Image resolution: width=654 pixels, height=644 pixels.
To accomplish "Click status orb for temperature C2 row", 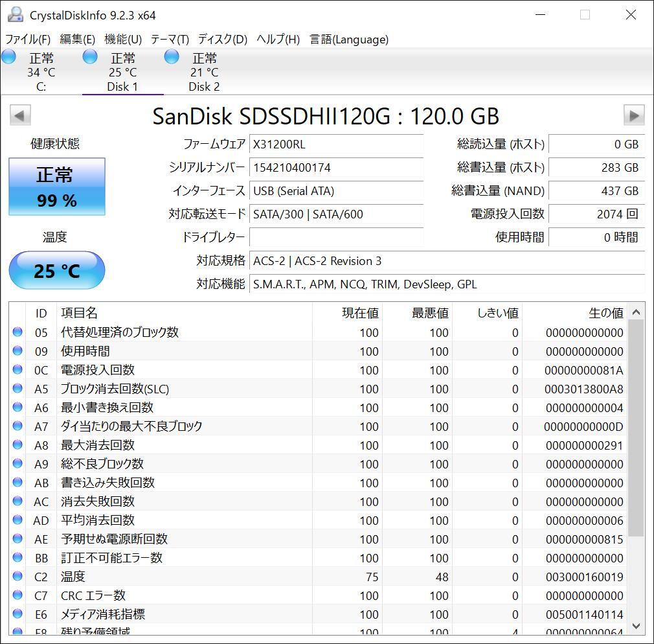I will click(x=17, y=577).
